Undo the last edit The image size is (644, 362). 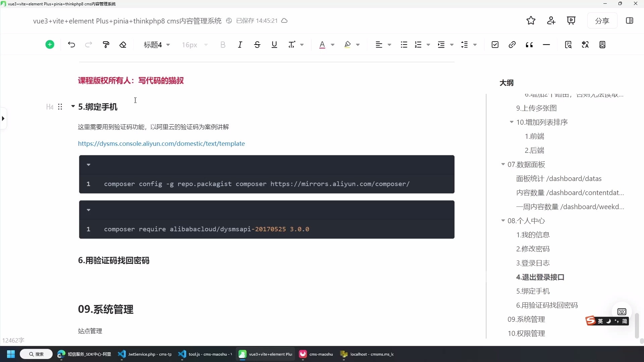(x=71, y=45)
